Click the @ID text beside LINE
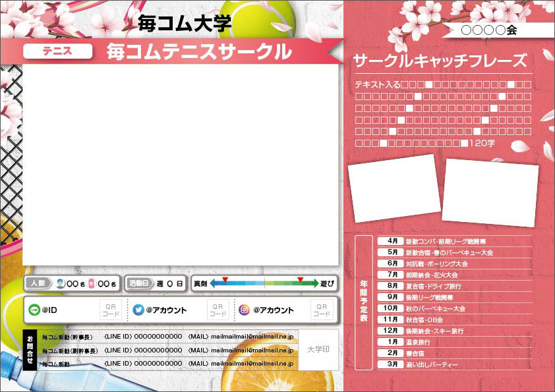The image size is (555, 392). pos(49,310)
